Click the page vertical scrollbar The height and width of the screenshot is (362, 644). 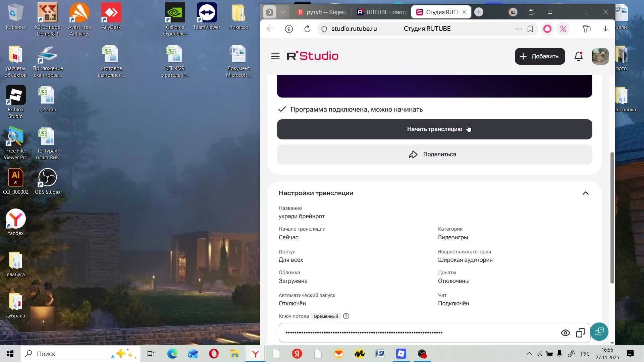[x=612, y=218]
